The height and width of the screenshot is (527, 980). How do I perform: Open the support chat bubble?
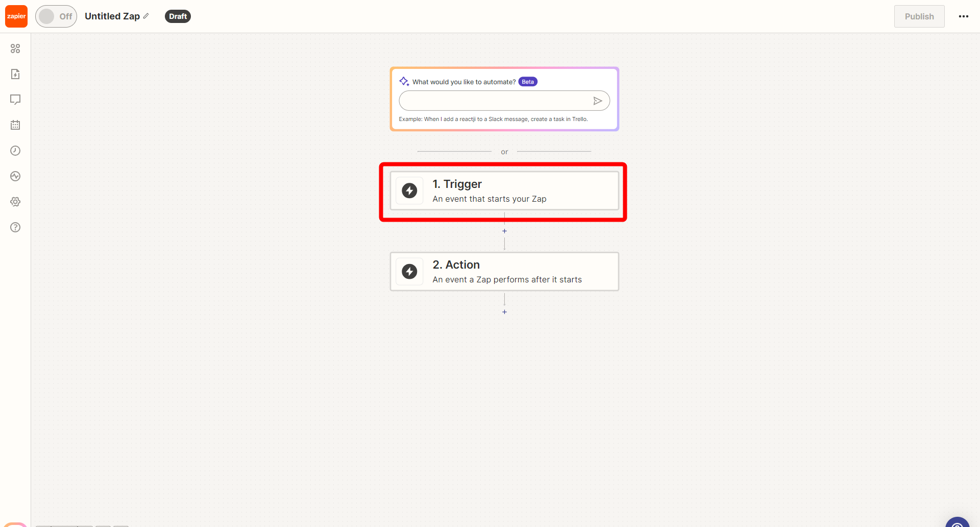tap(958, 522)
